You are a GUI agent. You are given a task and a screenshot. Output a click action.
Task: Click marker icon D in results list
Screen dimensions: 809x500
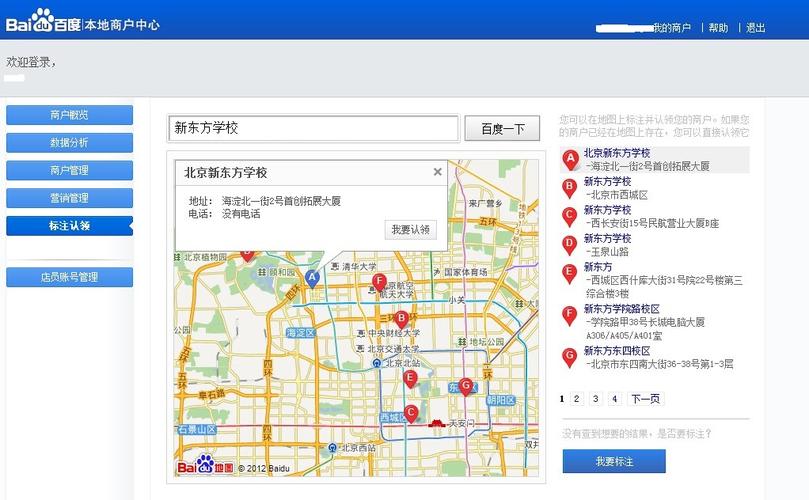coord(570,243)
